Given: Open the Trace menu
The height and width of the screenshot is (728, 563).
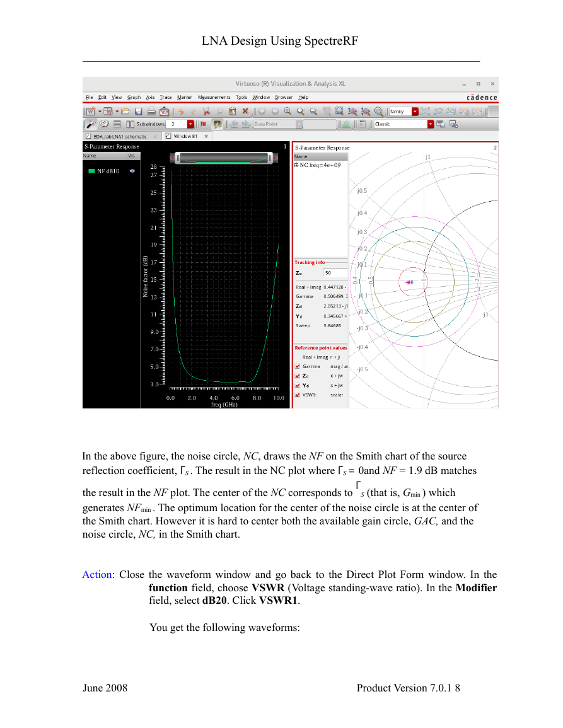Looking at the screenshot, I should [x=166, y=98].
